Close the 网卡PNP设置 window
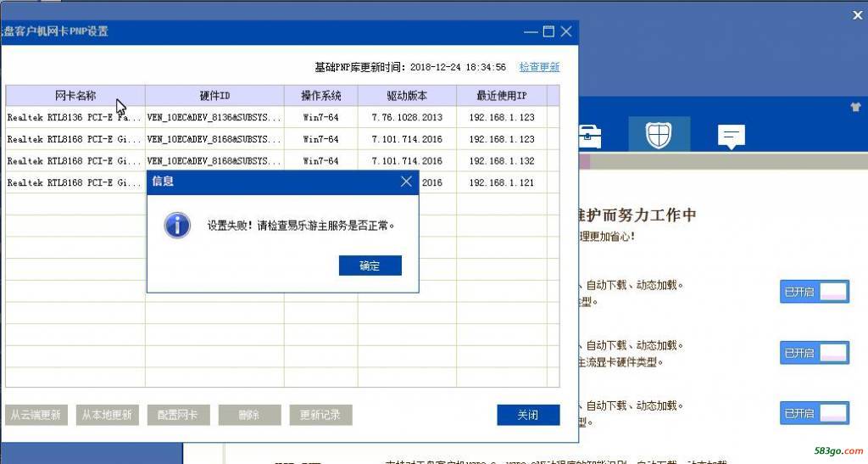This screenshot has width=868, height=464. (566, 31)
